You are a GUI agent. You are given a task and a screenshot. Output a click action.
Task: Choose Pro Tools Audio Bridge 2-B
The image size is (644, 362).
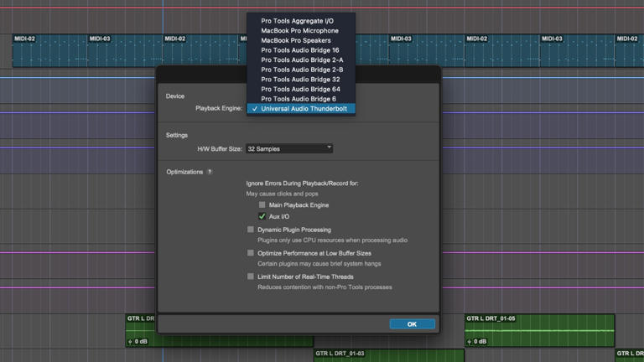click(301, 70)
